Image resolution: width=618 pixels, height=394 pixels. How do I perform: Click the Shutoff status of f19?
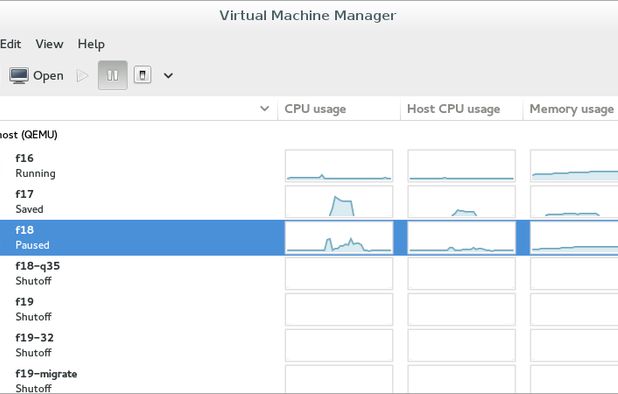pyautogui.click(x=34, y=317)
